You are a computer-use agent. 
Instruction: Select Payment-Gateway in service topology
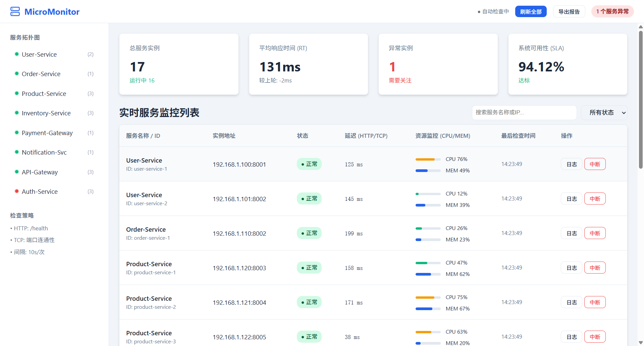pyautogui.click(x=47, y=133)
